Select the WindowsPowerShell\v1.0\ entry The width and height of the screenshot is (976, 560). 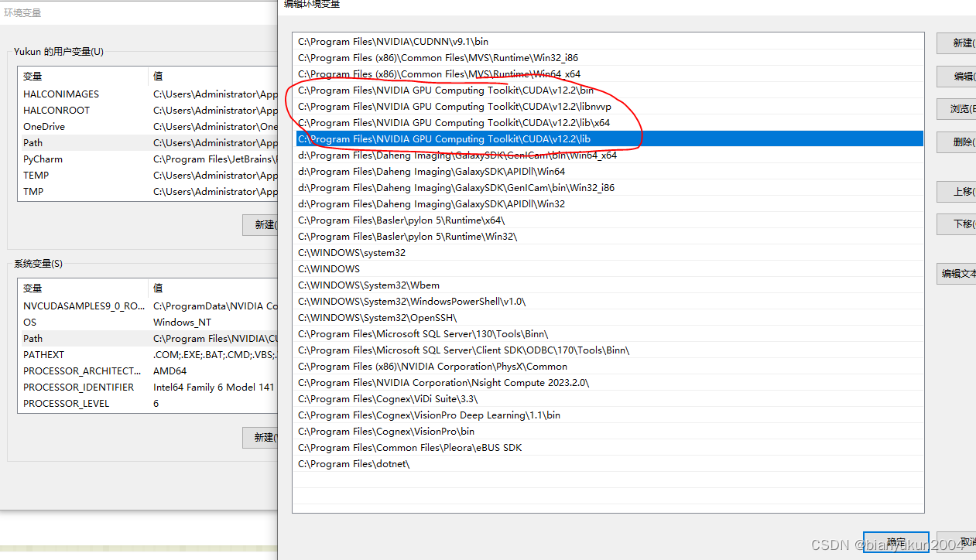608,302
